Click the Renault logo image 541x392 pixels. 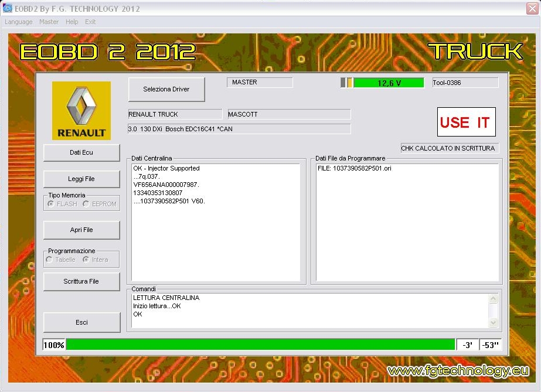click(81, 111)
